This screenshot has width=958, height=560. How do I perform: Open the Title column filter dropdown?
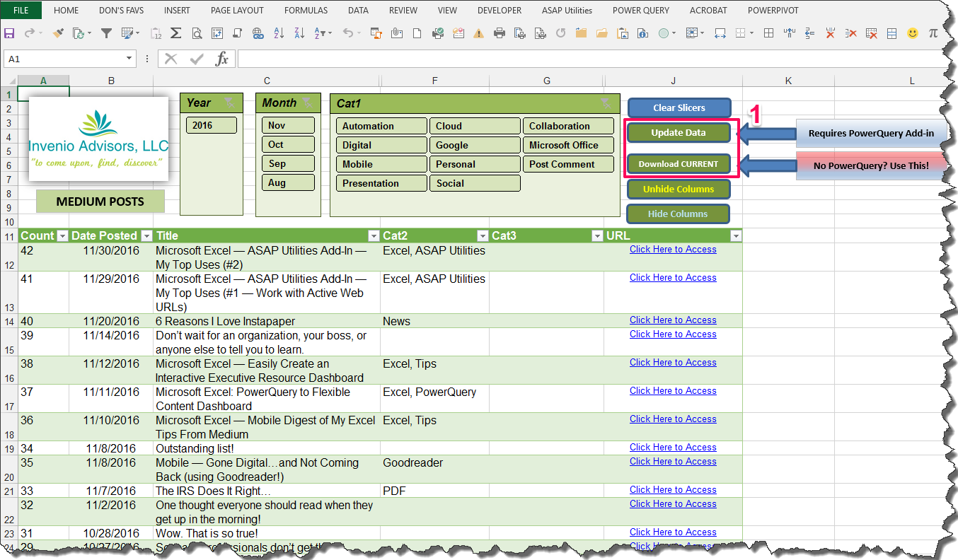click(373, 235)
